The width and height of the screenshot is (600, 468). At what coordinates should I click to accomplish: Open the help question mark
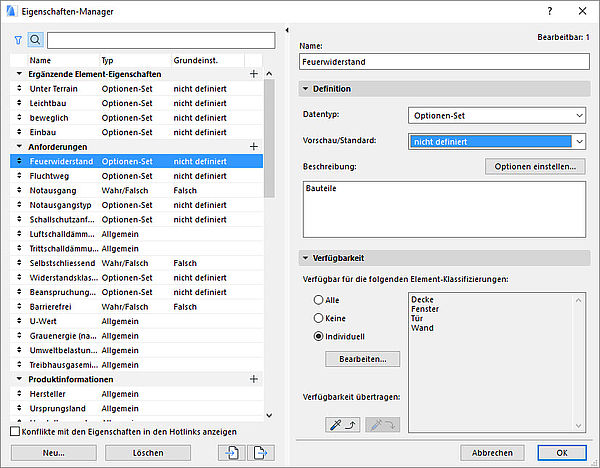coord(549,10)
